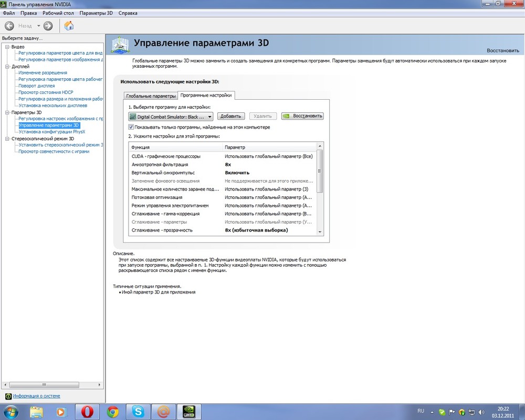Collapse Стереоскопический режим 3D tree node
The width and height of the screenshot is (525, 420).
click(x=7, y=138)
